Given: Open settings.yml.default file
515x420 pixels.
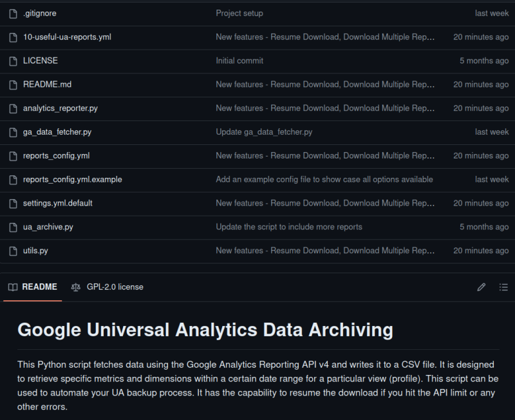Looking at the screenshot, I should point(57,203).
